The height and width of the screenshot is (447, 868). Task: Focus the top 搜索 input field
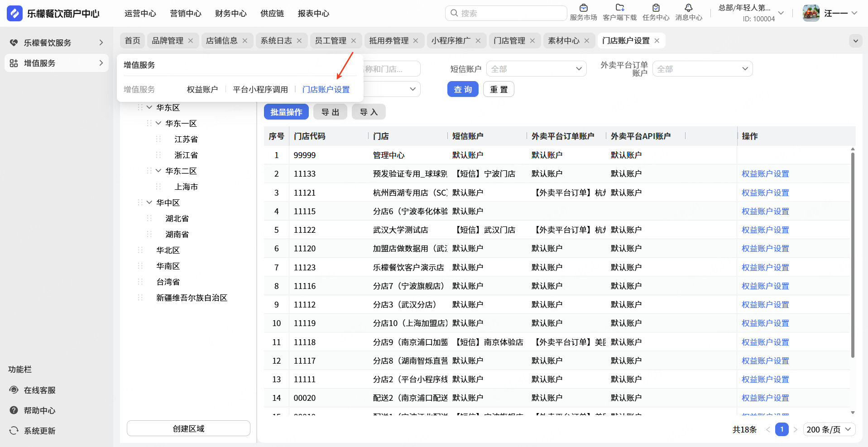pyautogui.click(x=506, y=13)
